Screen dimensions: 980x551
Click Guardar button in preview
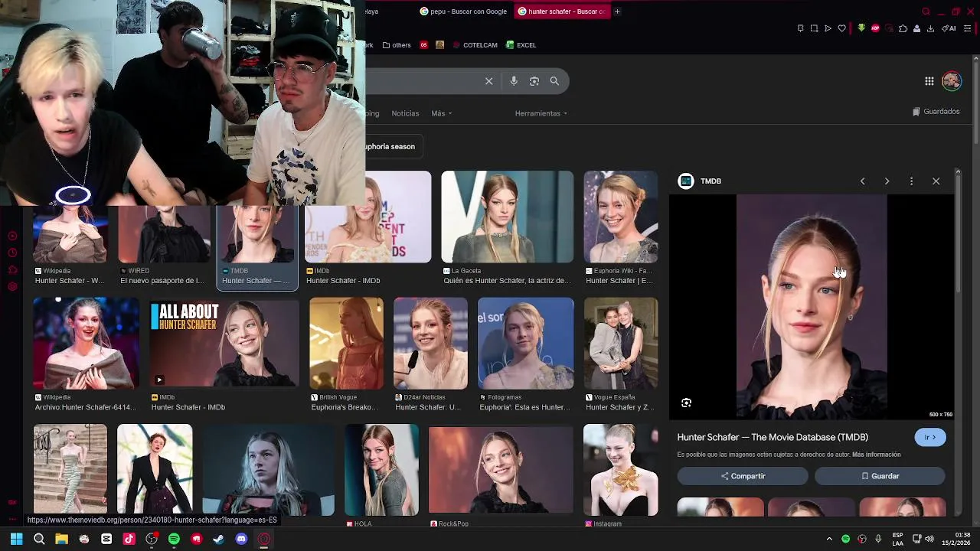880,476
